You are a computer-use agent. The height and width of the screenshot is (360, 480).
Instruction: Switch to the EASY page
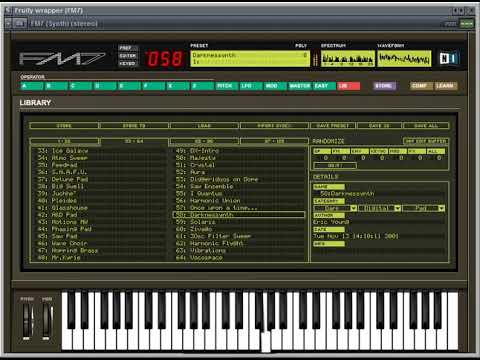tap(324, 86)
